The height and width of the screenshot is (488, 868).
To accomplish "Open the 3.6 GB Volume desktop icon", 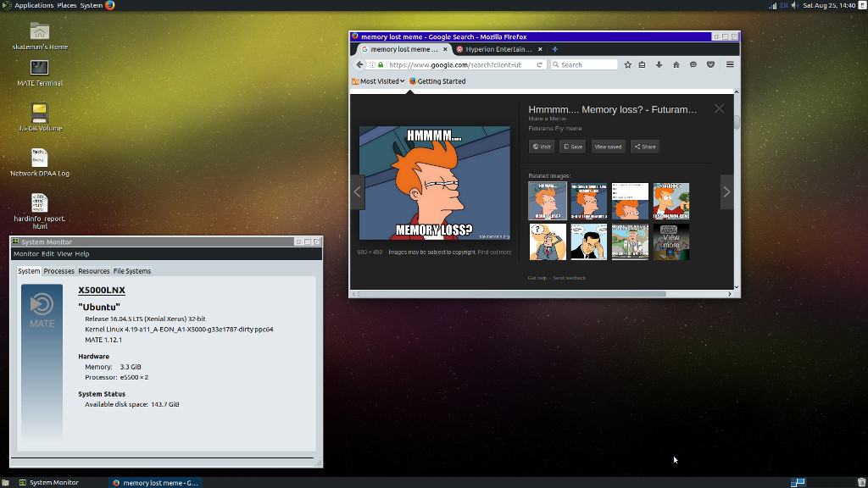I will coord(40,117).
